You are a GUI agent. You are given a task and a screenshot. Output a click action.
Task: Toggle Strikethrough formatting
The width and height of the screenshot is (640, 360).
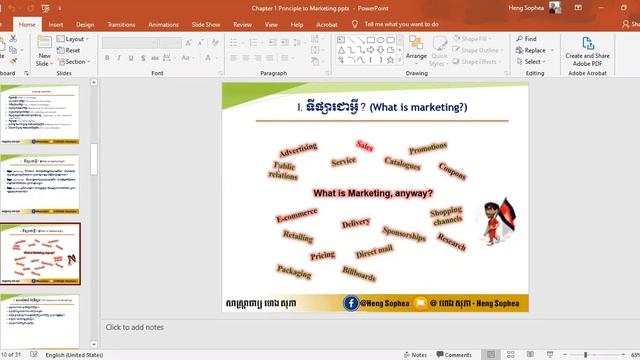click(155, 58)
